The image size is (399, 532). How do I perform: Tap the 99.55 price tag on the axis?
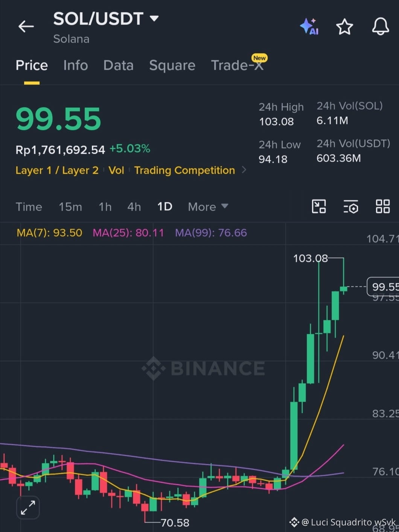coord(383,287)
